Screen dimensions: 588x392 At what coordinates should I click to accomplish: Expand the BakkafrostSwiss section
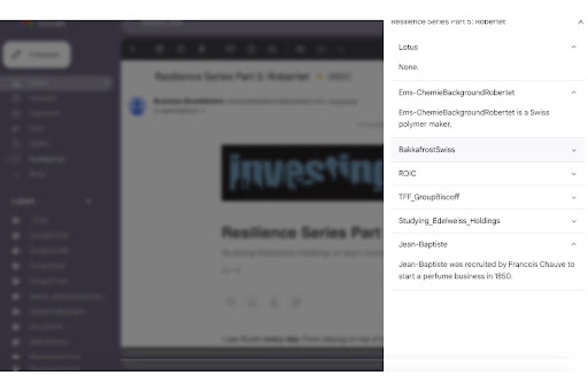pos(573,150)
